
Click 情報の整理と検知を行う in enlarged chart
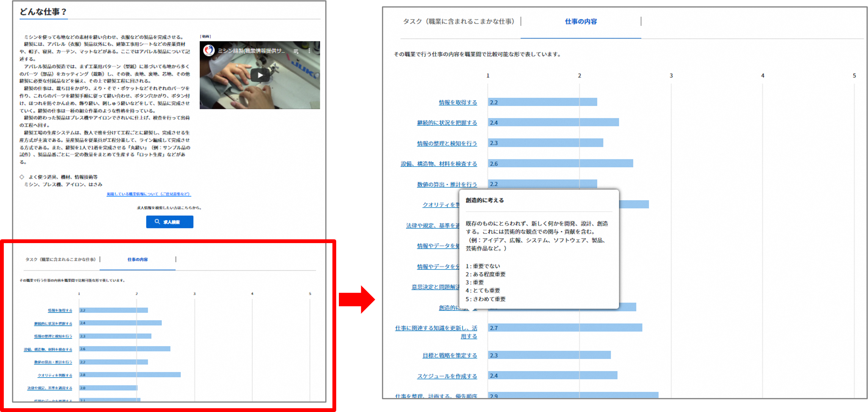coord(447,143)
